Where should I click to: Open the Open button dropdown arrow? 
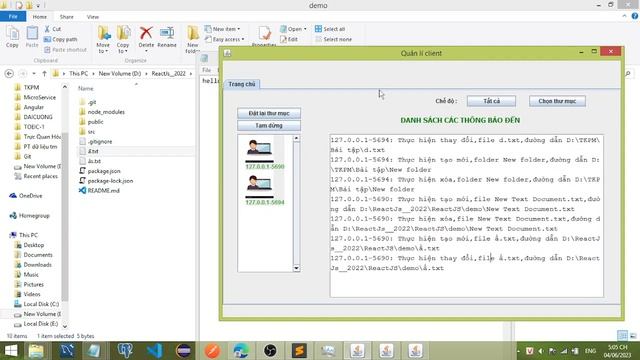[x=305, y=29]
